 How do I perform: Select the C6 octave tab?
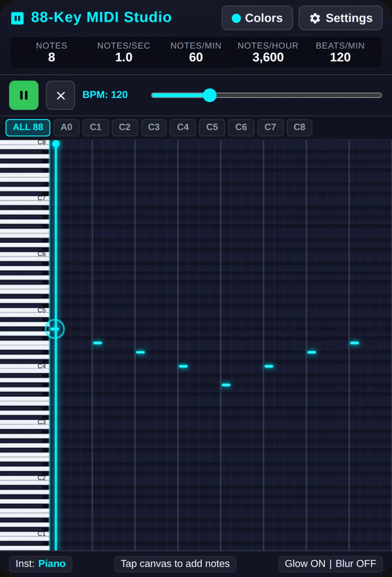tap(241, 127)
